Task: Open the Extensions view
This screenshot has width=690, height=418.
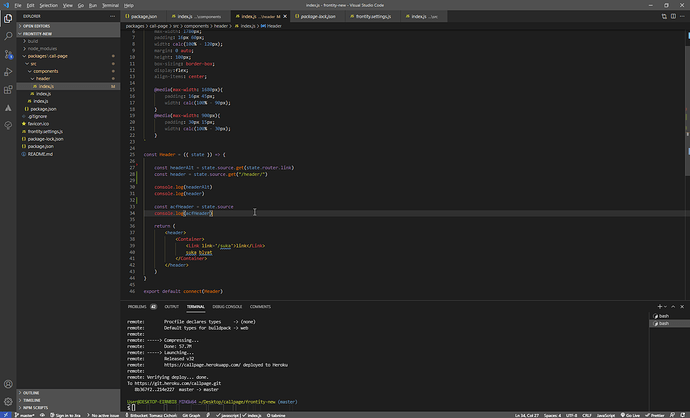Action: click(8, 88)
